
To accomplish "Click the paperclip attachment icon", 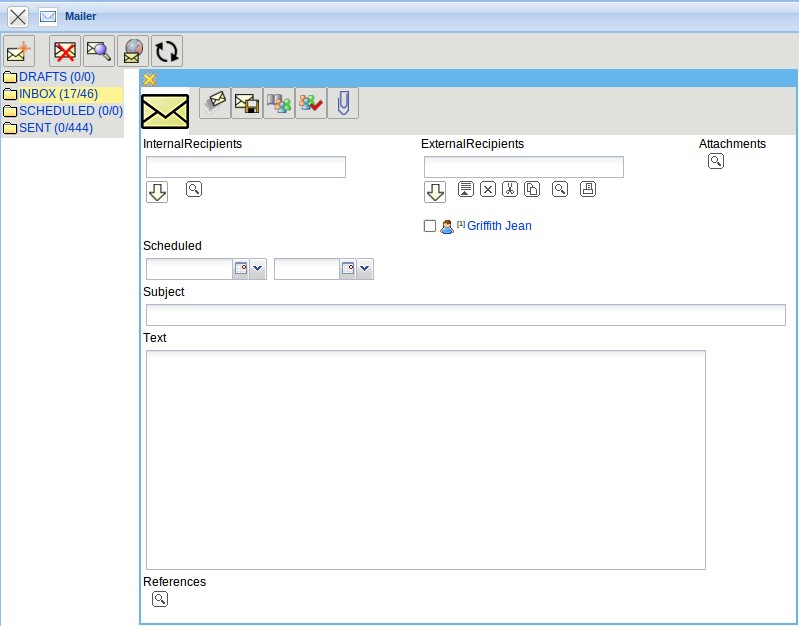I will click(343, 103).
